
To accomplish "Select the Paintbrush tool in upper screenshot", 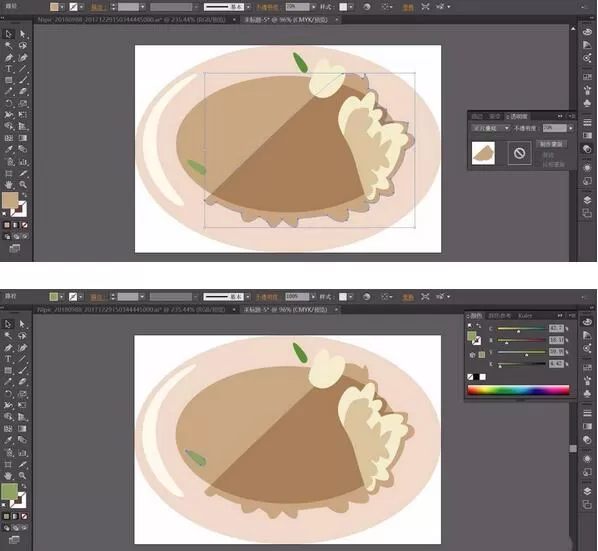I will 23,80.
